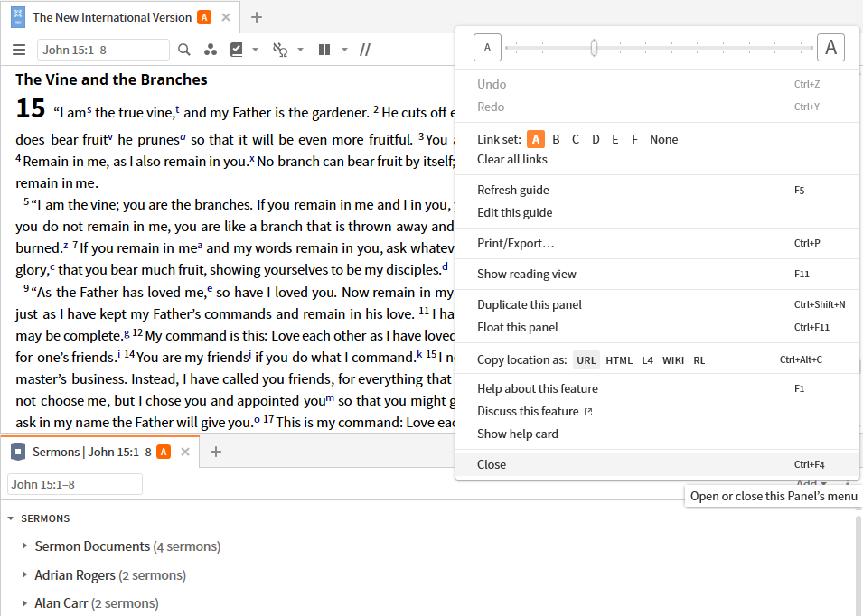Open the hamburger navigation menu in NIV panel
Screen dimensions: 863x616
click(x=19, y=50)
